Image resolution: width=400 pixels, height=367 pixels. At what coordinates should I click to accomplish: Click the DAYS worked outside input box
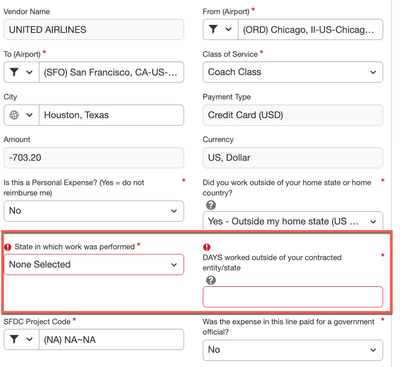coord(293,296)
